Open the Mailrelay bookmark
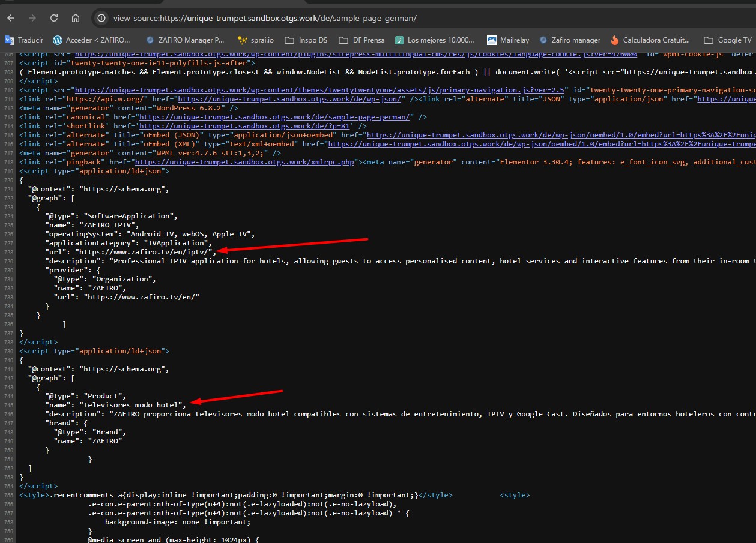Image resolution: width=756 pixels, height=543 pixels. pyautogui.click(x=508, y=40)
